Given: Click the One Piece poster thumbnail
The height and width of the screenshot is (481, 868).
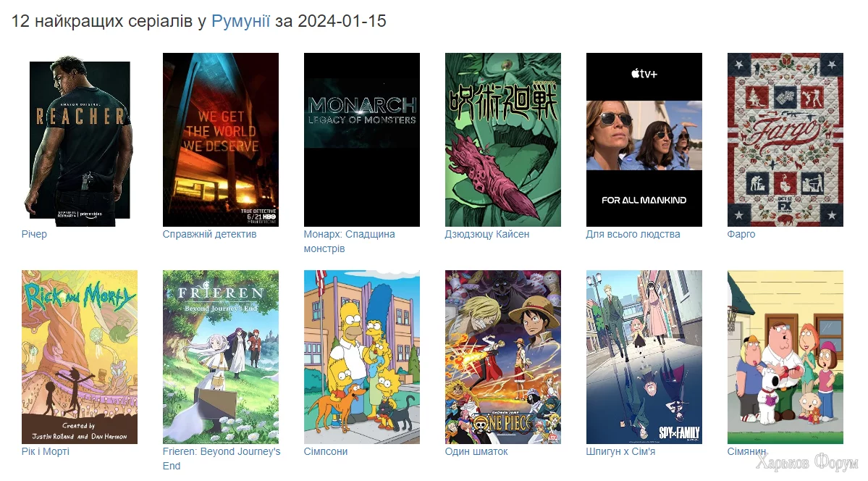Looking at the screenshot, I should pos(503,357).
